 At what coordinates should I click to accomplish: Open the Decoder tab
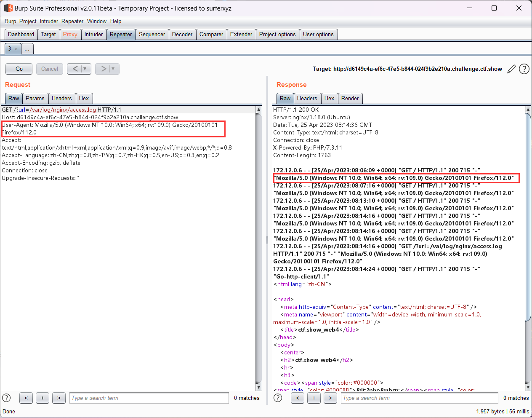coord(182,35)
